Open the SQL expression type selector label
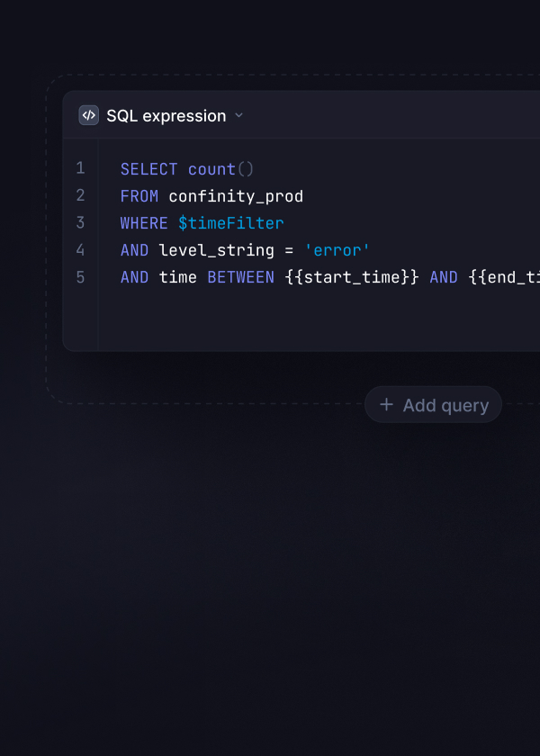Screen dimensions: 540x756 point(166,115)
